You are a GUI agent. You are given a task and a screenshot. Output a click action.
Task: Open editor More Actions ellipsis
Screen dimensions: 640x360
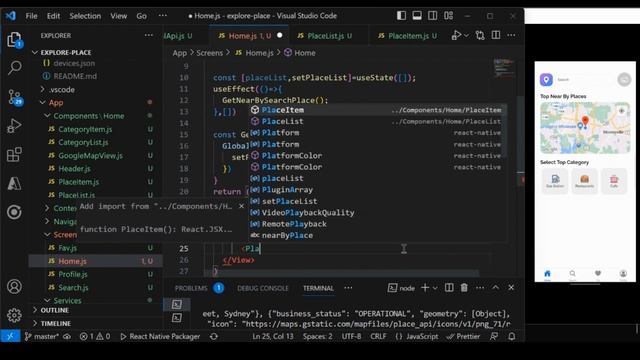tap(511, 36)
